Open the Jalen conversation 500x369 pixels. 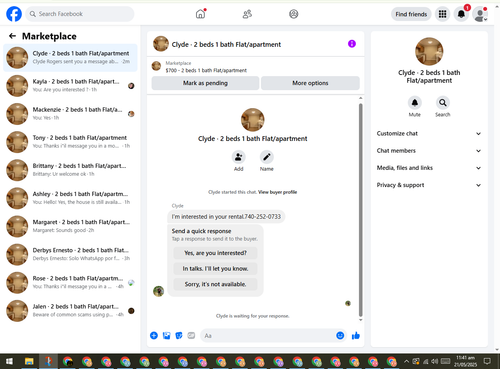[70, 311]
